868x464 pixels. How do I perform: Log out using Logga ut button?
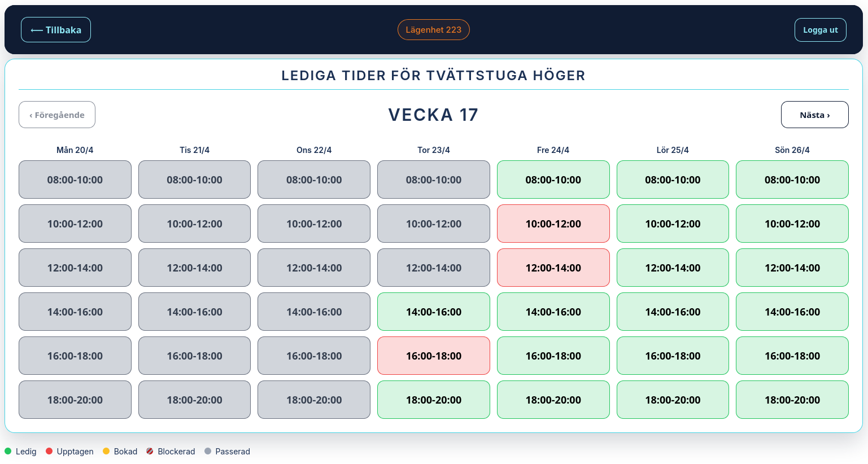[820, 30]
